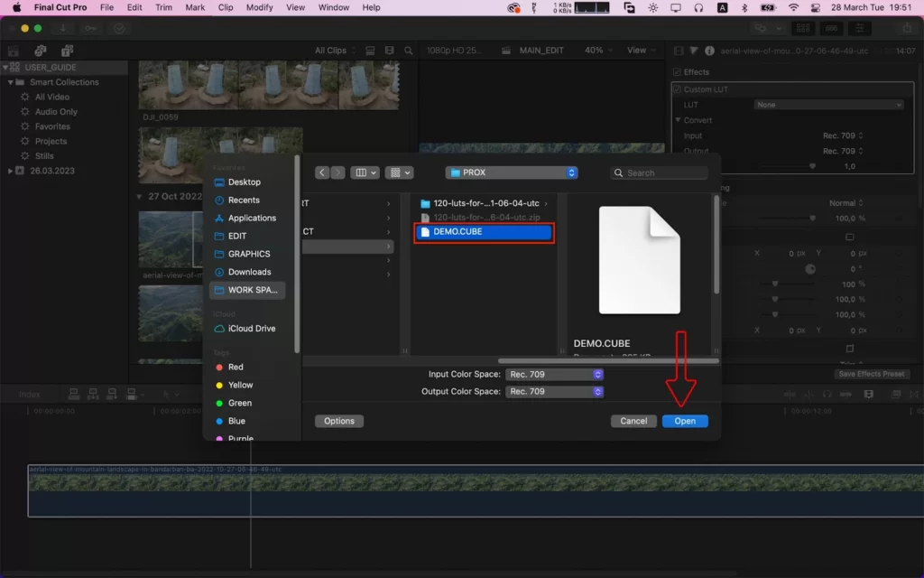Select the DEMO.CUBE file
Viewport: 924px width, 578px height.
pos(484,232)
